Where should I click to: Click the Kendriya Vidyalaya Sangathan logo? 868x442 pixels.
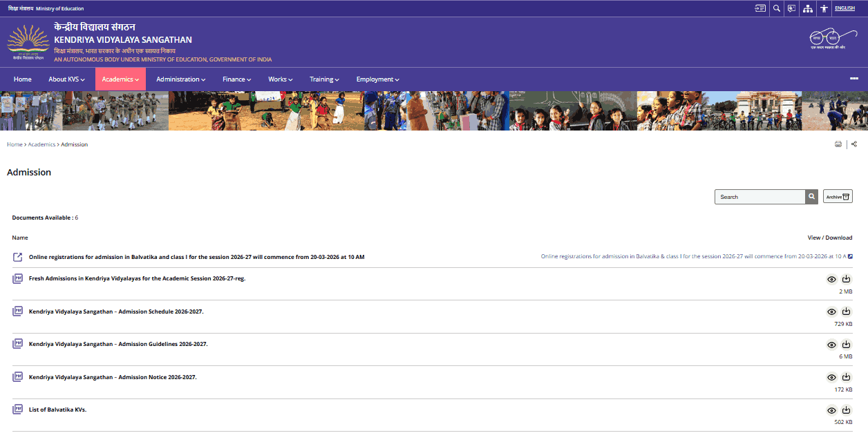(28, 41)
